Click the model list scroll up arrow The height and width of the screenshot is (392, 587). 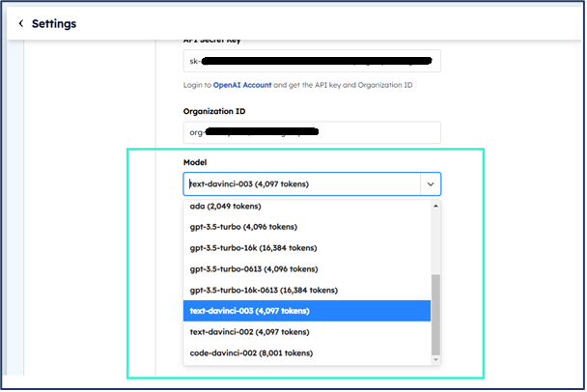(x=435, y=206)
